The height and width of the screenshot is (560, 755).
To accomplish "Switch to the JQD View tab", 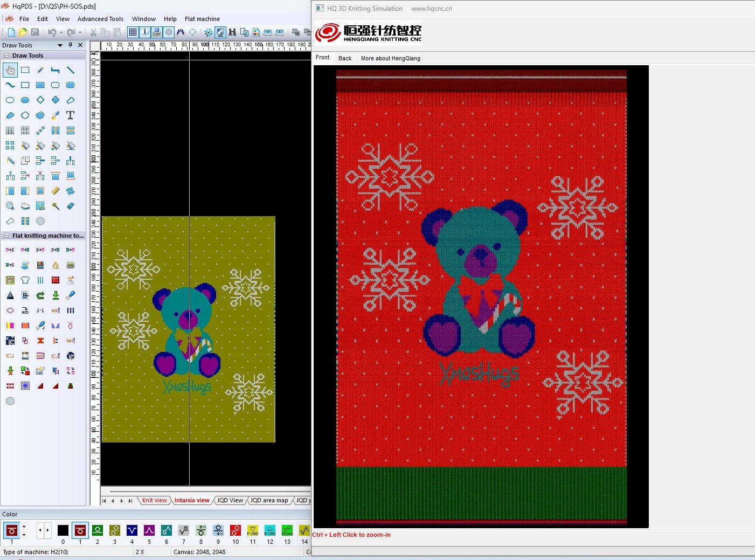I will pyautogui.click(x=230, y=500).
